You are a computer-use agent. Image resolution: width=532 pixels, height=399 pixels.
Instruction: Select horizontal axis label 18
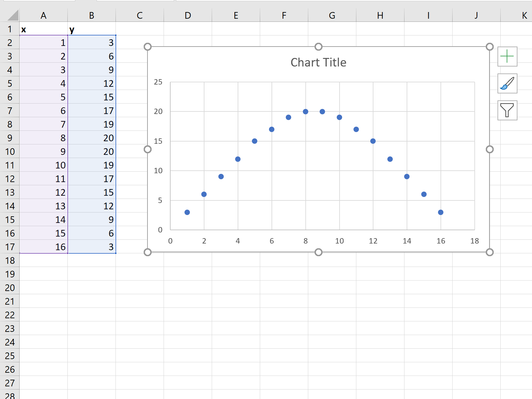(474, 241)
